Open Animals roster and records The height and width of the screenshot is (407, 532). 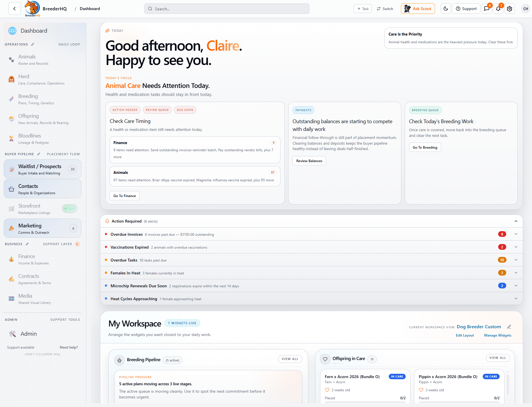click(42, 60)
